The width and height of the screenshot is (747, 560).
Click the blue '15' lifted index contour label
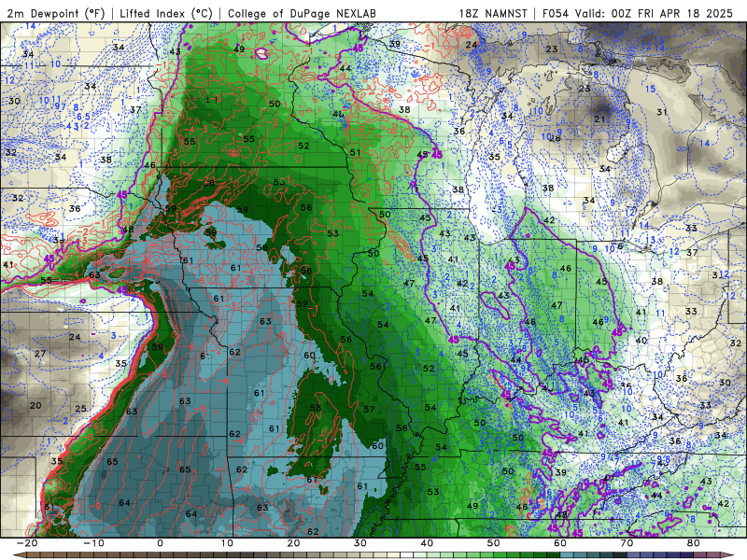point(650,89)
